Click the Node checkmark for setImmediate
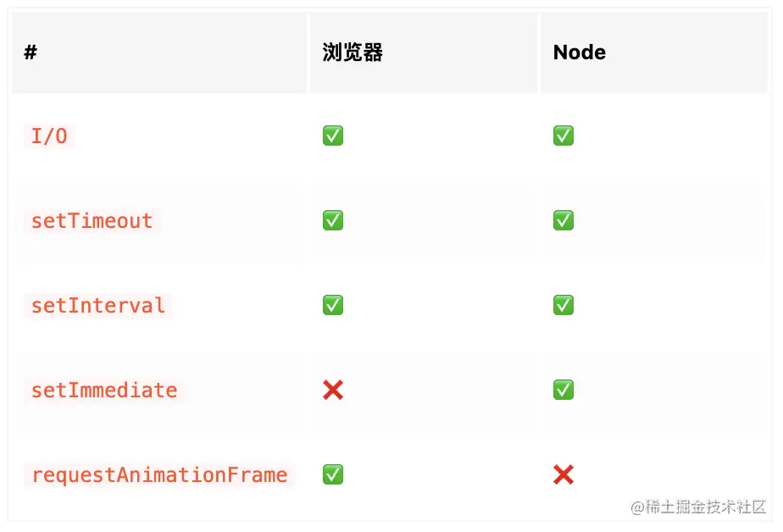This screenshot has width=783, height=532. coord(564,390)
